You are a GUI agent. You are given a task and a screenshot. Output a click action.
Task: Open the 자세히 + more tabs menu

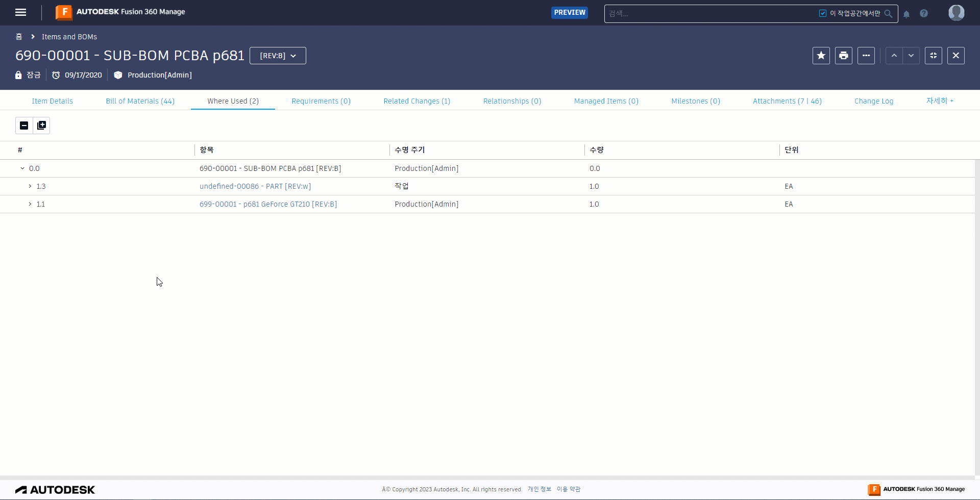[x=940, y=101]
